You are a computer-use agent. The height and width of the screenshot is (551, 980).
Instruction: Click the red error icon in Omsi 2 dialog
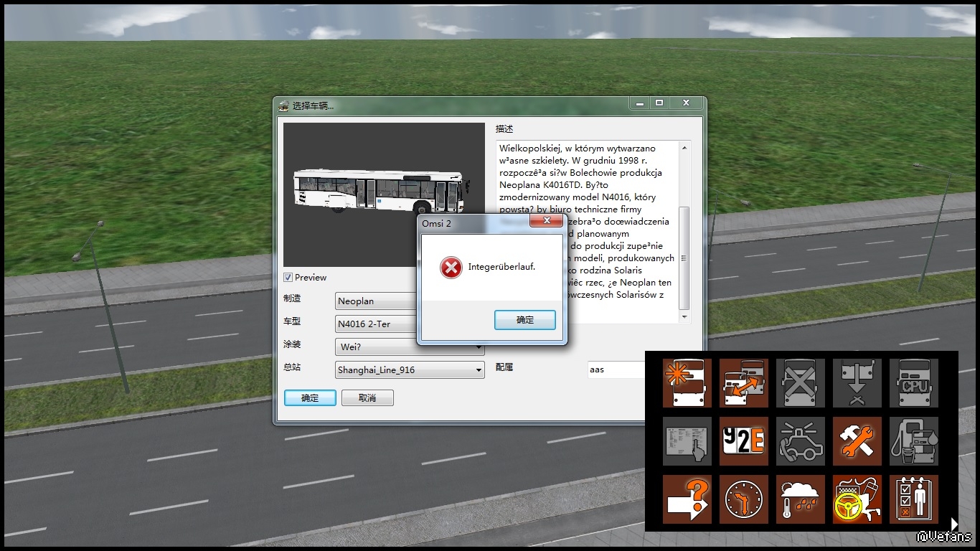[451, 268]
